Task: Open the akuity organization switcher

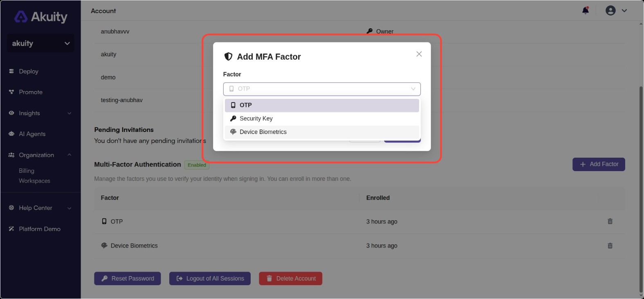Action: [40, 43]
